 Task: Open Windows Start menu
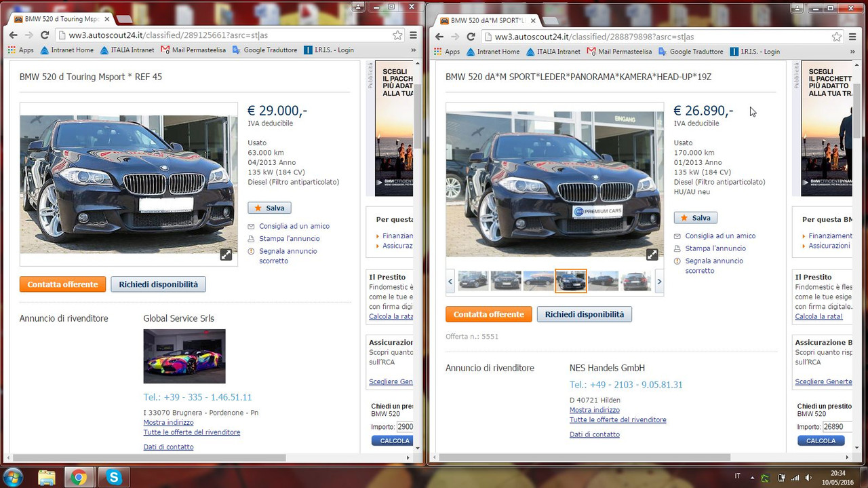tap(14, 476)
